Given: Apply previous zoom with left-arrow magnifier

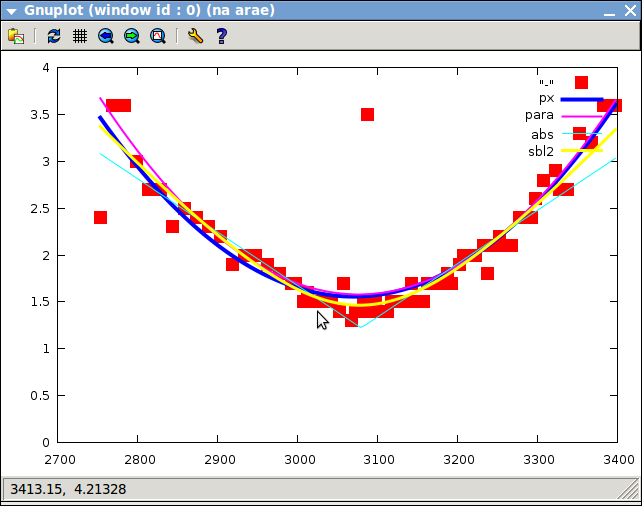Looking at the screenshot, I should coord(106,36).
